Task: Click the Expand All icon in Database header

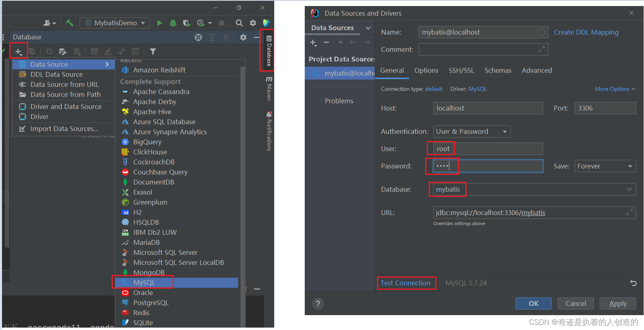Action: [212, 37]
